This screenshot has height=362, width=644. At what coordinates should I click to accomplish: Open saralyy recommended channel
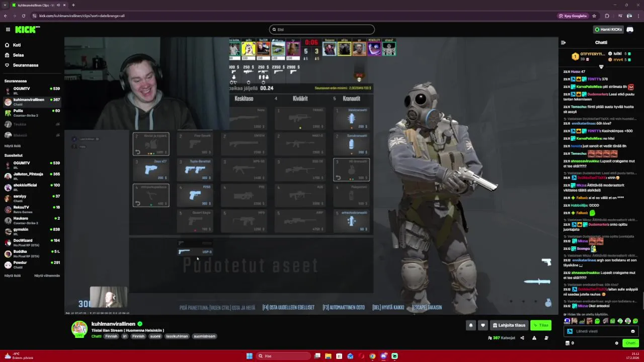pyautogui.click(x=31, y=198)
